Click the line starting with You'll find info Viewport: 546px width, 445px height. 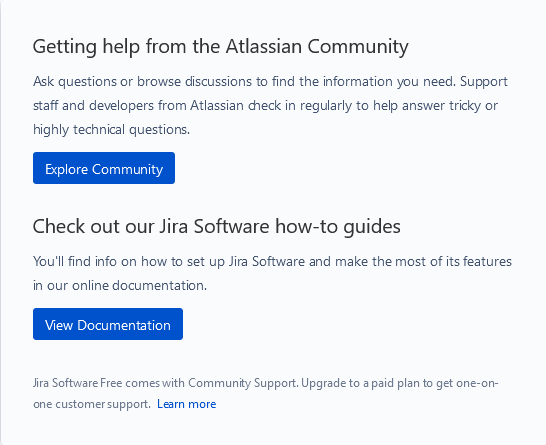(272, 261)
